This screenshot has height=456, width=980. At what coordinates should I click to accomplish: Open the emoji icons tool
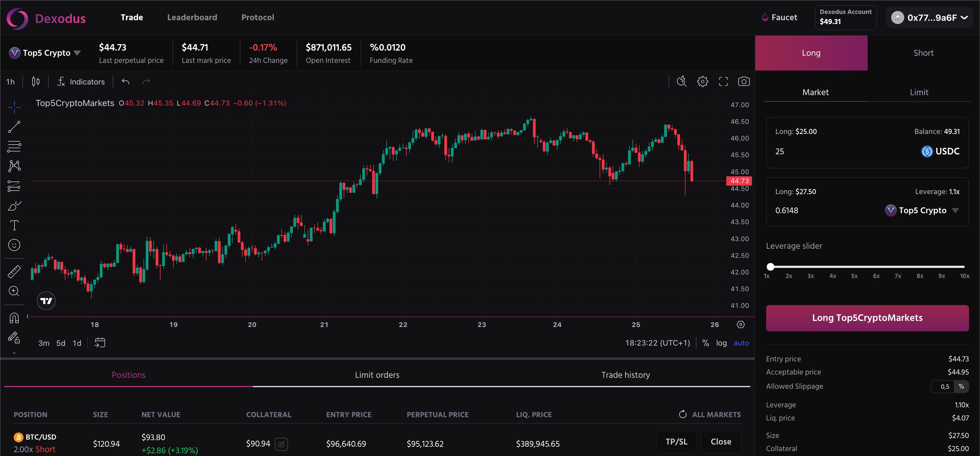[x=14, y=245]
